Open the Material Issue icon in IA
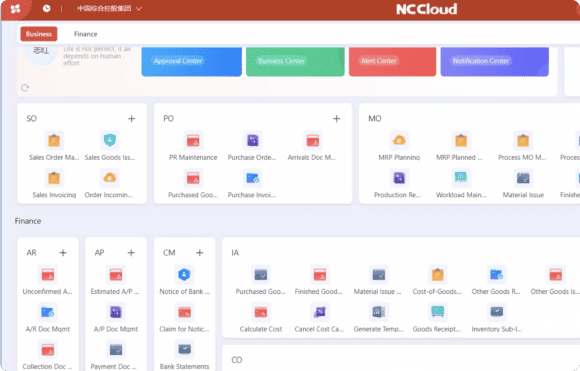 point(379,275)
